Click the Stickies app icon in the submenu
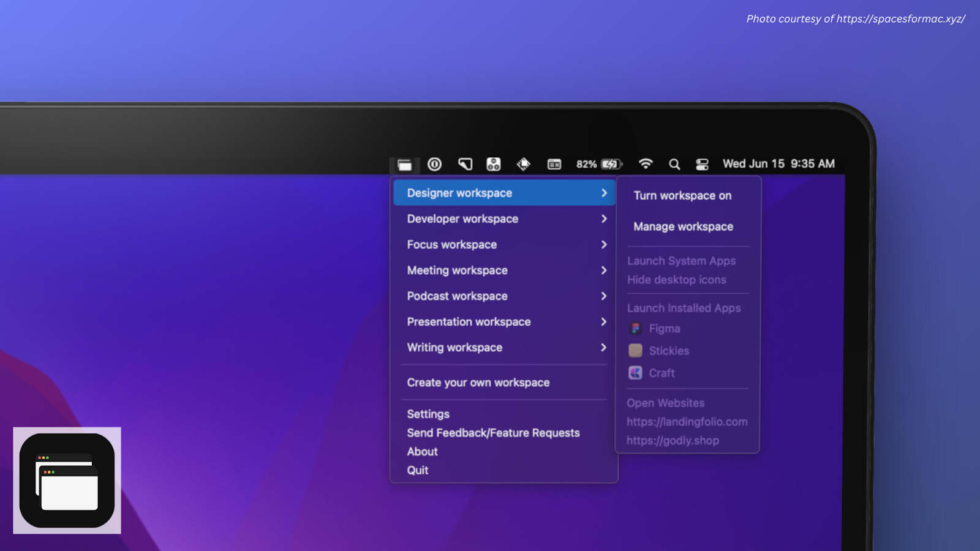980x551 pixels. (x=636, y=351)
